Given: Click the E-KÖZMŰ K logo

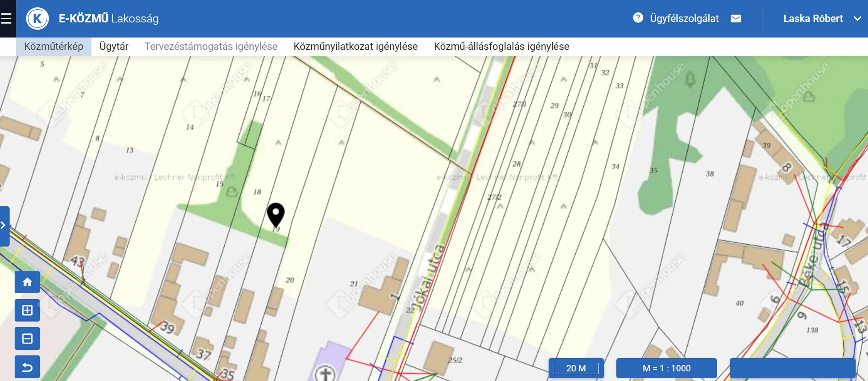Looking at the screenshot, I should [38, 19].
